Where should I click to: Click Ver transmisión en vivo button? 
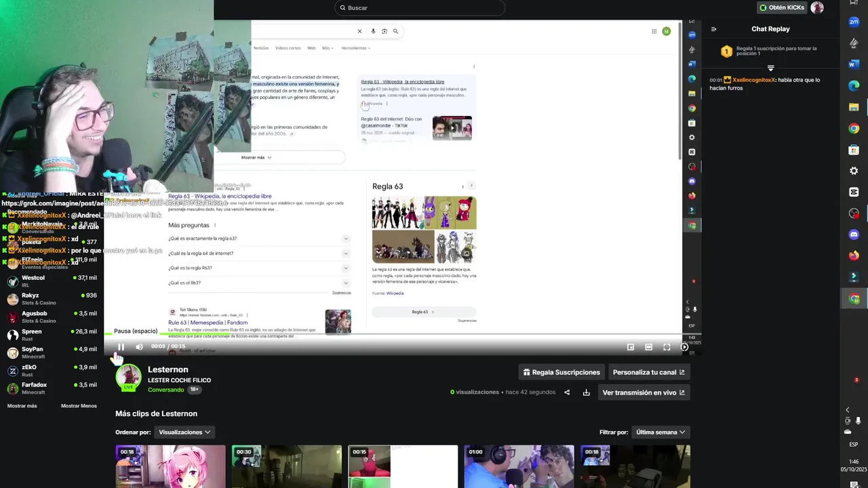click(644, 392)
